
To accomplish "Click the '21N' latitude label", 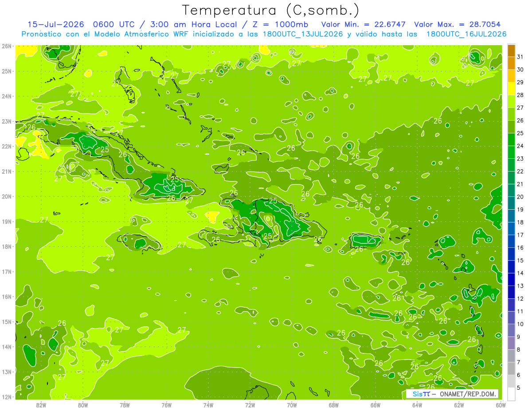I will tap(7, 171).
